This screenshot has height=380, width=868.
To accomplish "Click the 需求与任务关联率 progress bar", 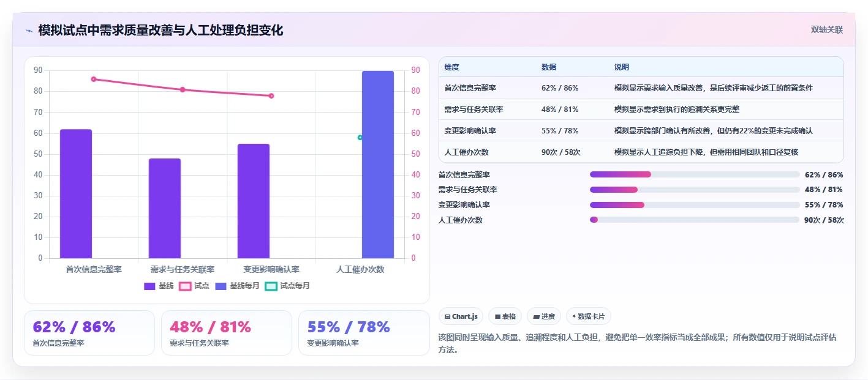I will point(695,190).
